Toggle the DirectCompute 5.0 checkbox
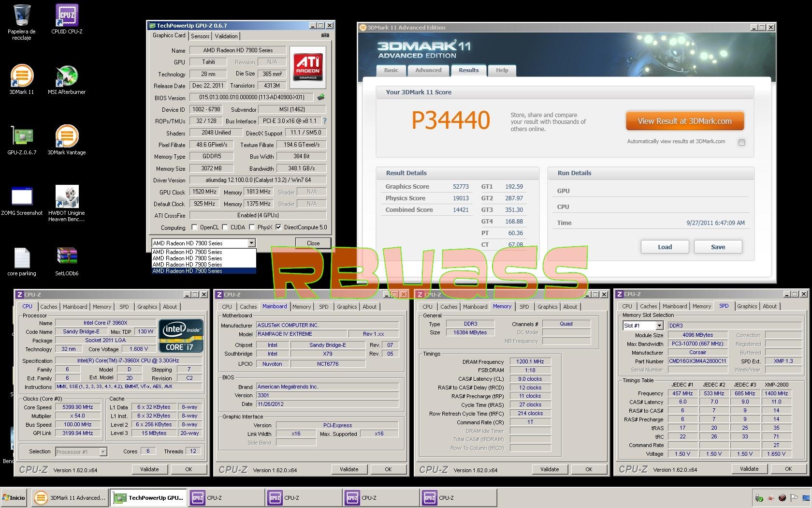Image resolution: width=812 pixels, height=508 pixels. tap(278, 227)
